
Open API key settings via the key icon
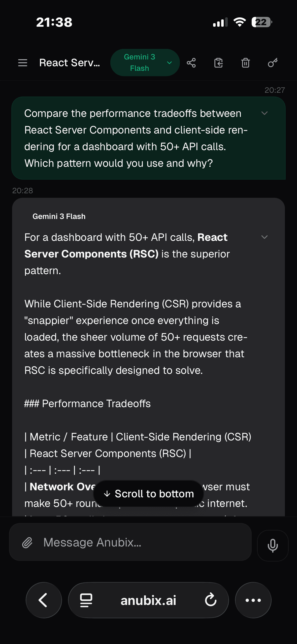pos(272,62)
